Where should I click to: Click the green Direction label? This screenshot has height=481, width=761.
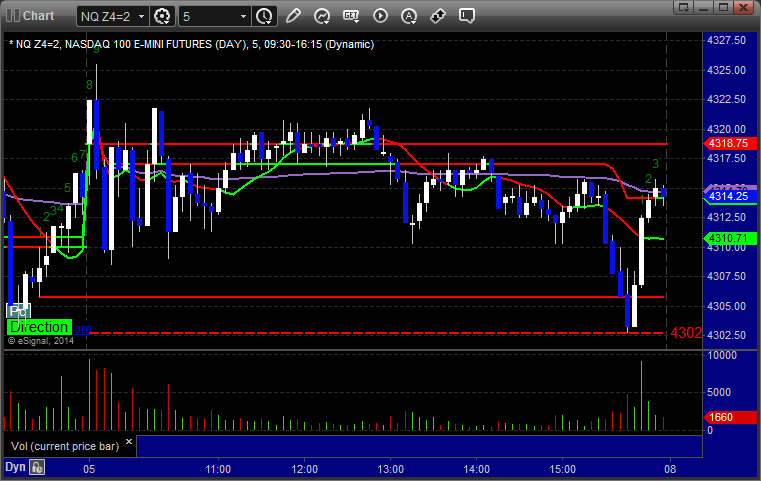[39, 327]
